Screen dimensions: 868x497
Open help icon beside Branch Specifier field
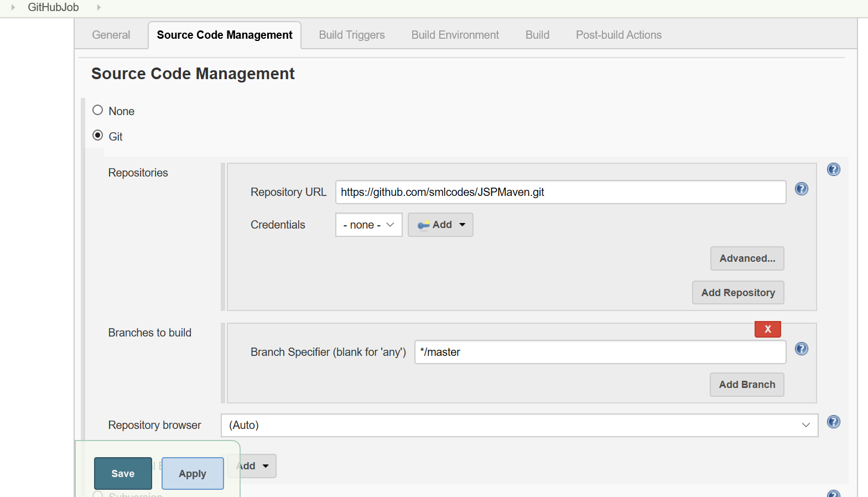tap(801, 349)
